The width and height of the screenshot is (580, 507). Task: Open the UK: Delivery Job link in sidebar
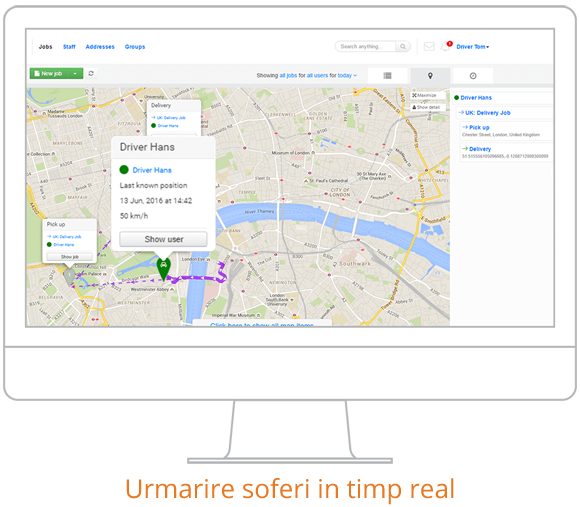[488, 113]
